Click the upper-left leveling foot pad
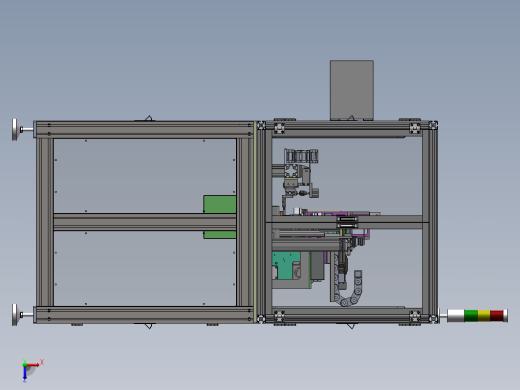 [x=15, y=129]
